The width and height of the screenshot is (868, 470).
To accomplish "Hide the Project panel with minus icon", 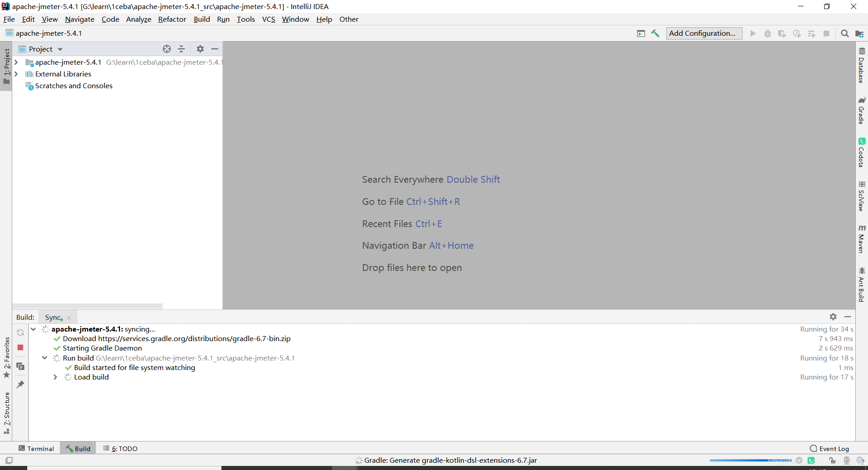I will pyautogui.click(x=215, y=49).
